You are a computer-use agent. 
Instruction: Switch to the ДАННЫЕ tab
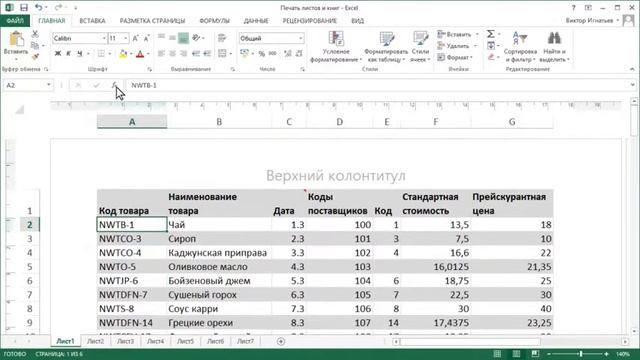coord(256,20)
